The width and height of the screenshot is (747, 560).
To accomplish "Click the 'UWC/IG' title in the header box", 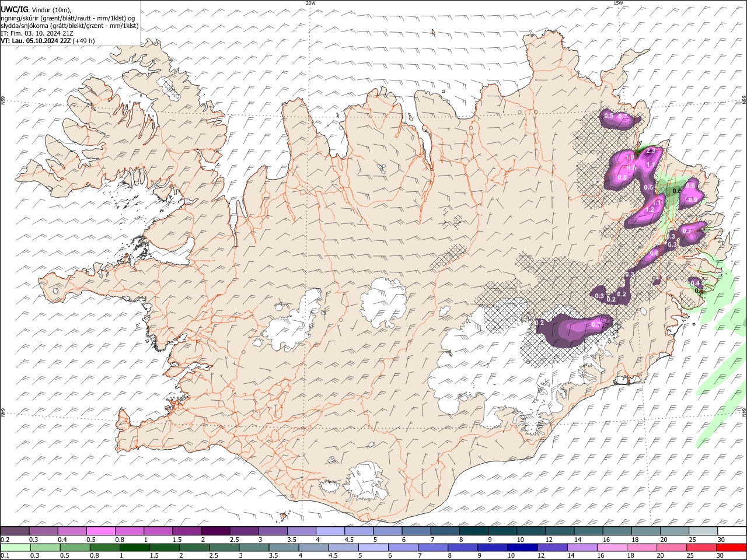I will tap(14, 10).
